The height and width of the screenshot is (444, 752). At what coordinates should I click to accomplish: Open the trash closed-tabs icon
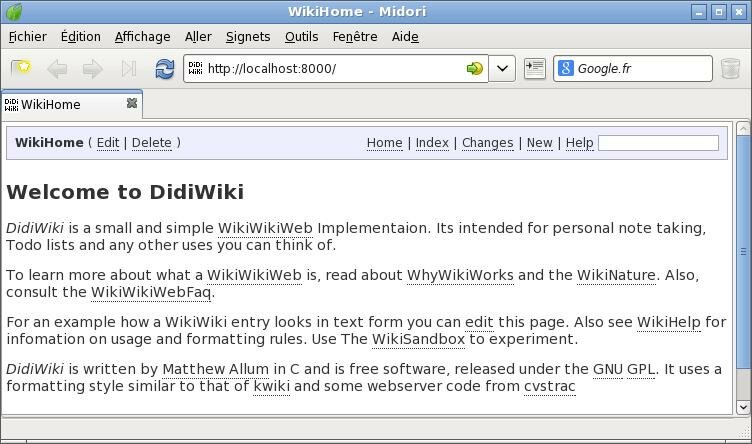(730, 69)
